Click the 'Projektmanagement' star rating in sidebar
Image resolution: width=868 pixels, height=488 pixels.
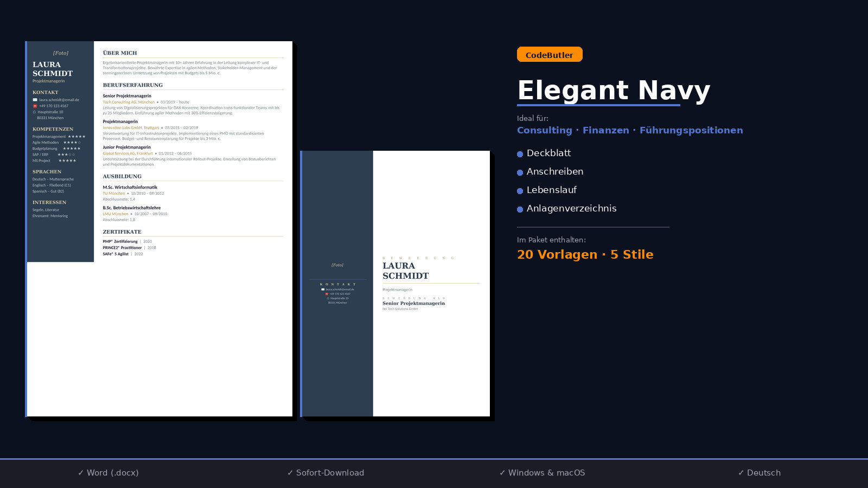pyautogui.click(x=76, y=137)
